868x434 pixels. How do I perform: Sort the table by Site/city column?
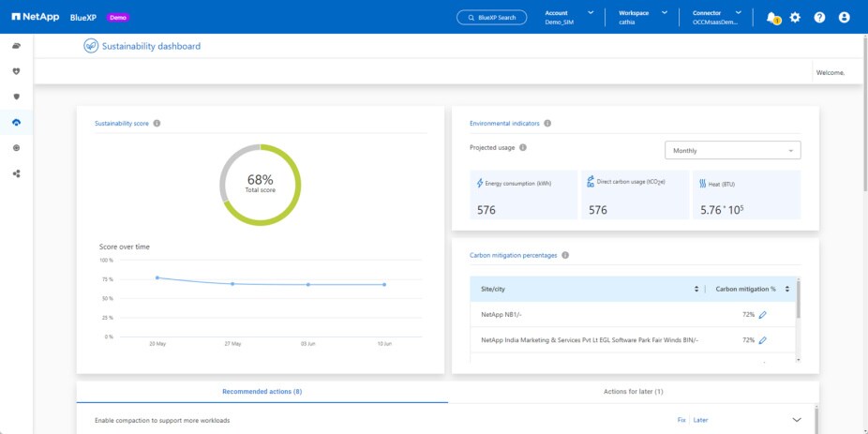[696, 289]
